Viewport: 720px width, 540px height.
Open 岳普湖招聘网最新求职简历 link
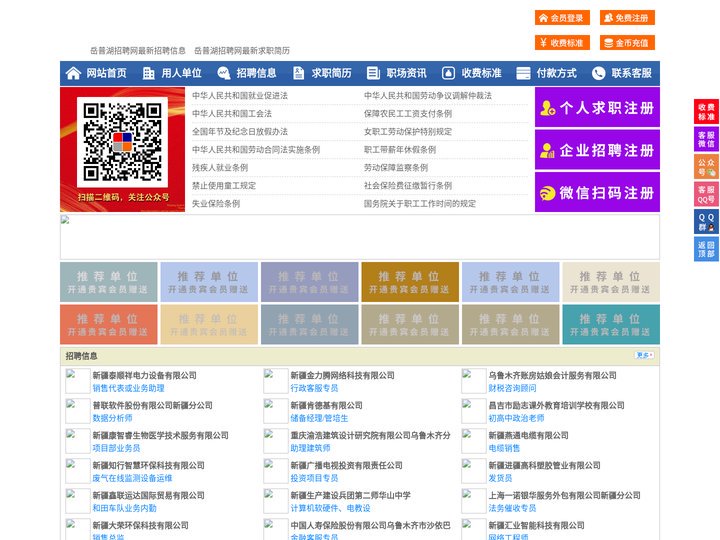pos(242,51)
